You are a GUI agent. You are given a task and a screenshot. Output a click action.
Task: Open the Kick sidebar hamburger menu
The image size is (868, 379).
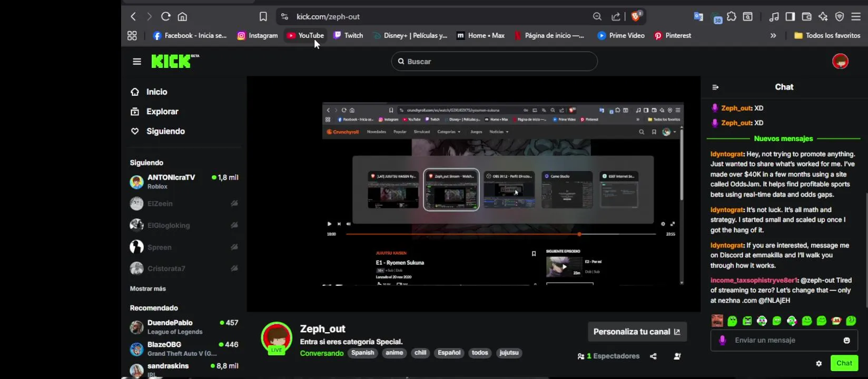point(137,62)
